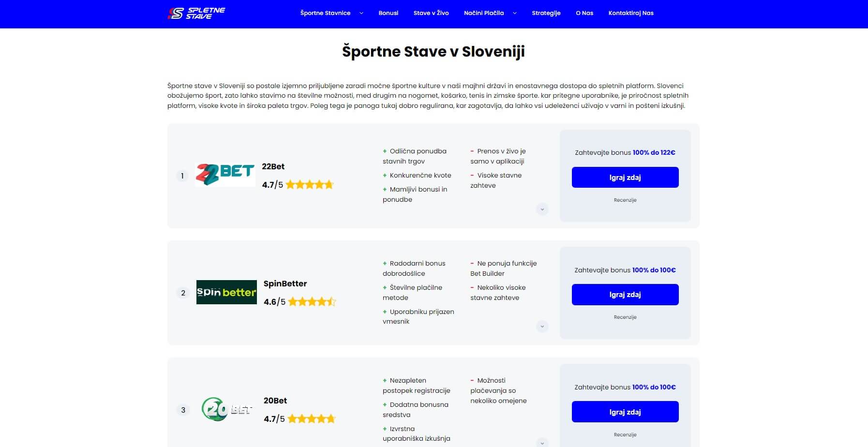Expand the SpinBetter details chevron
868x447 pixels.
pyautogui.click(x=542, y=326)
